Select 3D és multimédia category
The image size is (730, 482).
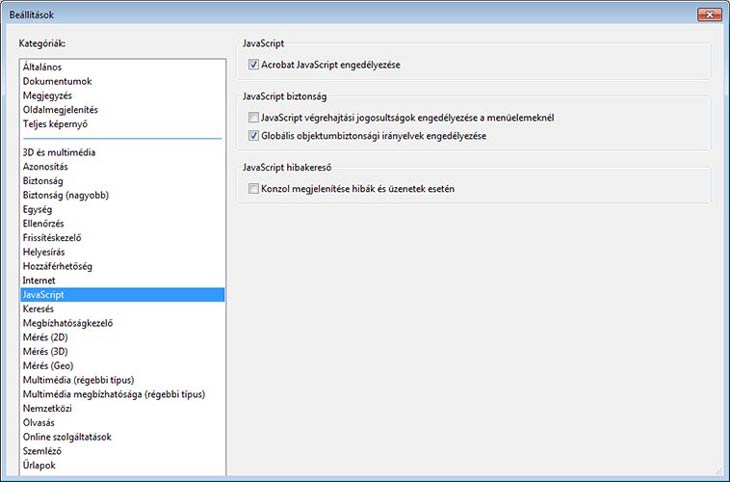pos(123,152)
